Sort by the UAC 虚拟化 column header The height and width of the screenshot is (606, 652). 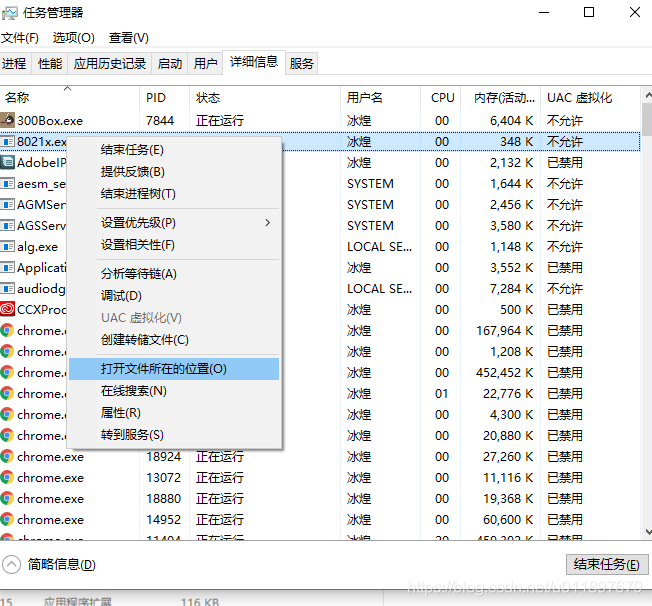[x=590, y=98]
